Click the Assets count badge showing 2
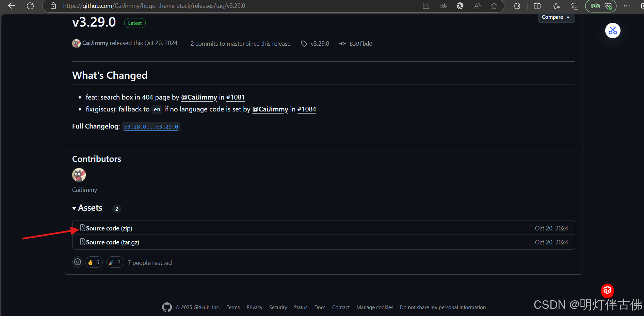The image size is (644, 316). pyautogui.click(x=117, y=209)
